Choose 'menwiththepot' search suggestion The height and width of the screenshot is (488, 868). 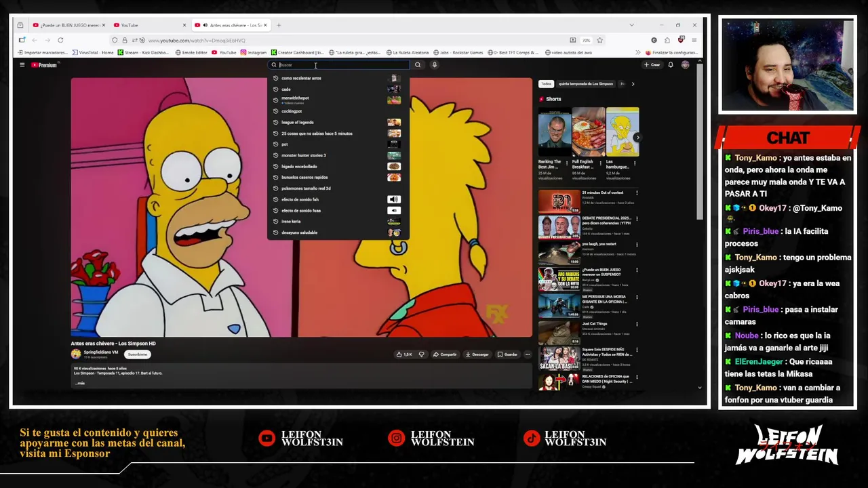point(338,100)
